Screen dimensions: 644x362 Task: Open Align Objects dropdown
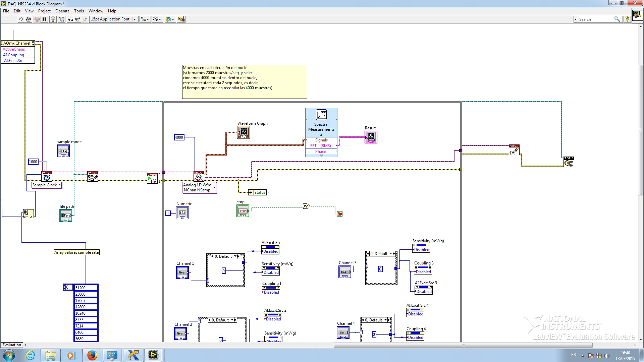[x=145, y=19]
